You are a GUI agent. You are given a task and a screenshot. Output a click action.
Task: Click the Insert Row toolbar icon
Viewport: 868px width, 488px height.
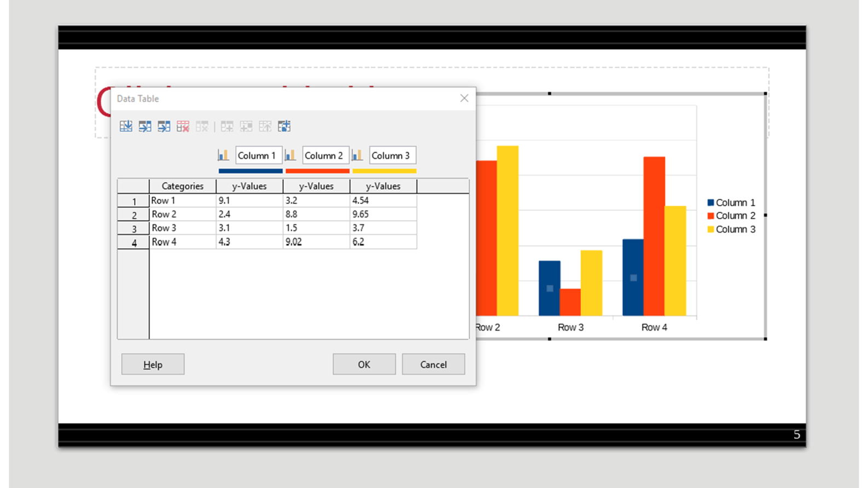click(126, 126)
